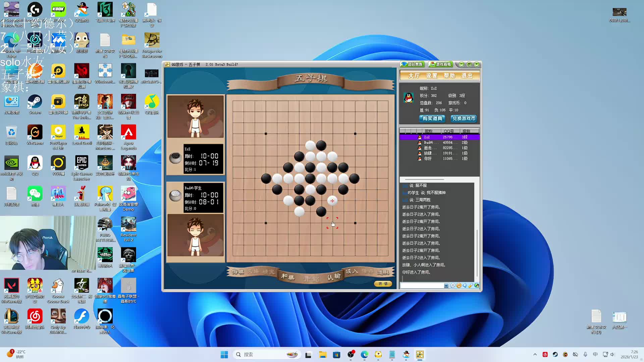Click the wrench tool icon in chat bar
The width and height of the screenshot is (644, 362).
coord(471,286)
